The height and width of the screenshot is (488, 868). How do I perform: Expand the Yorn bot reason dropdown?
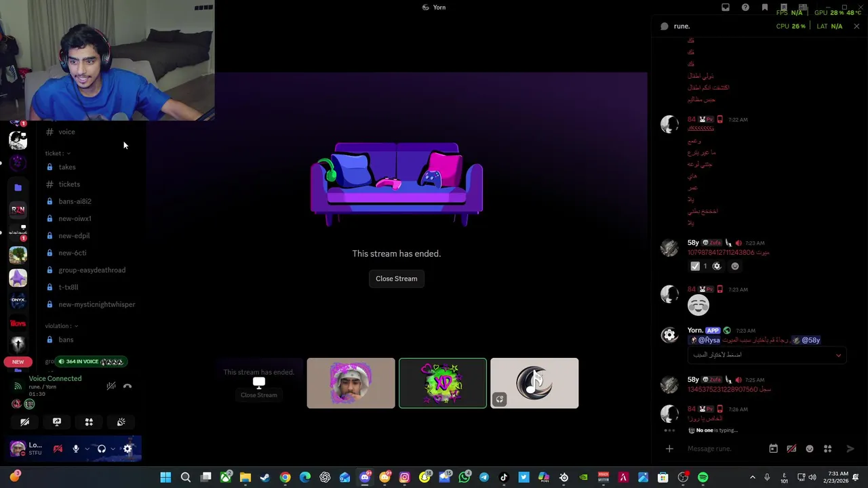pos(767,355)
